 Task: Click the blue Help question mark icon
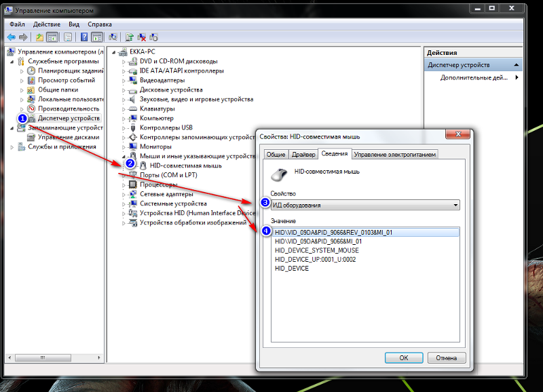pos(85,37)
